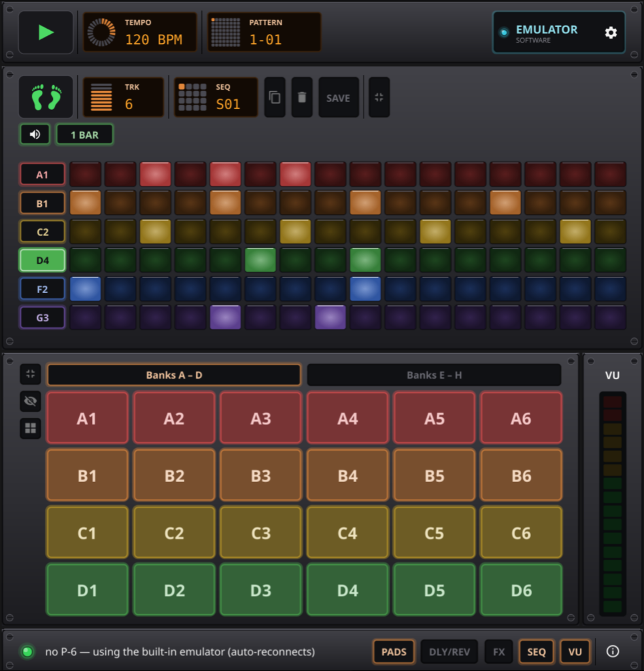Screen dimensions: 644x671
Task: Open the info icon in status bar
Action: point(613,651)
